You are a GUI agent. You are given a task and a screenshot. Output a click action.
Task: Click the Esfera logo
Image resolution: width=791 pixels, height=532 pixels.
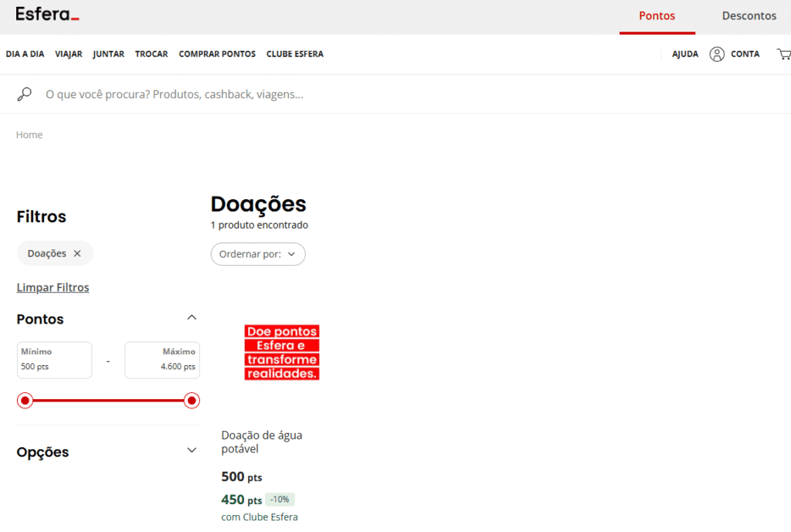tap(47, 15)
